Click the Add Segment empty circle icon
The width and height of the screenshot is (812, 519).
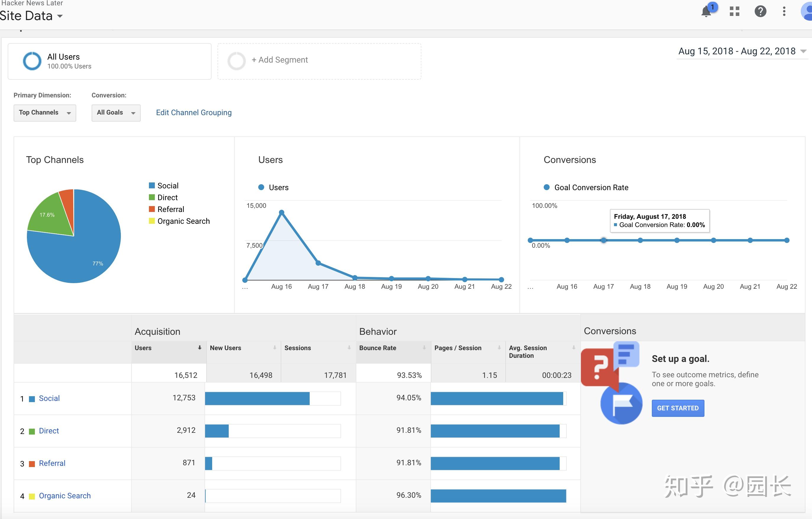[x=236, y=61]
